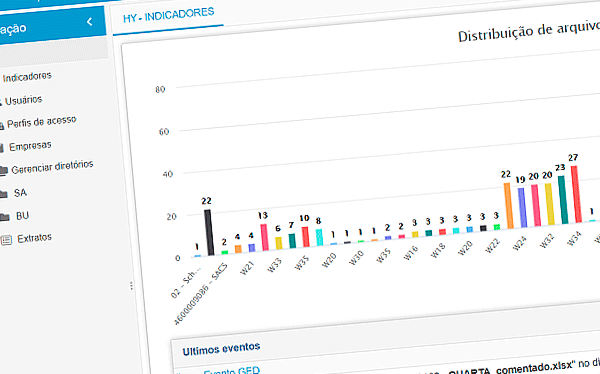Click the BU folder icon
The height and width of the screenshot is (374, 600).
[x=5, y=217]
